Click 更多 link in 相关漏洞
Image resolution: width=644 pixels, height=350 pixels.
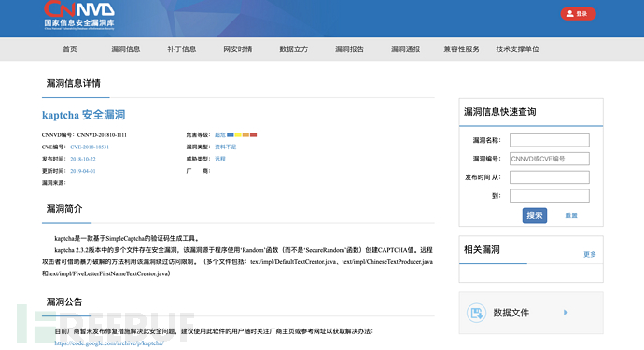pos(589,254)
